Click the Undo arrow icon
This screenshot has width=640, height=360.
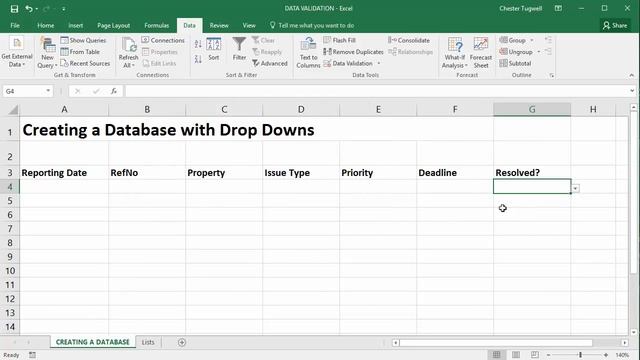(x=29, y=9)
